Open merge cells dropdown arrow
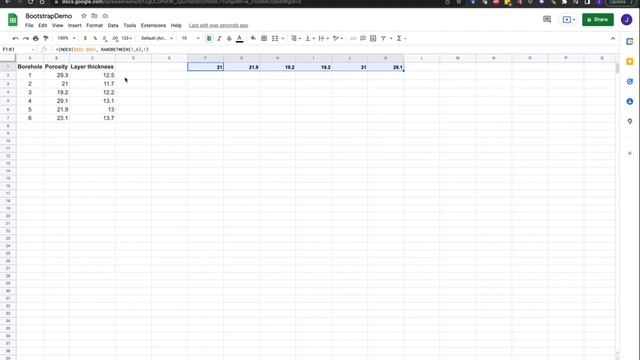This screenshot has width=640, height=360. point(282,38)
